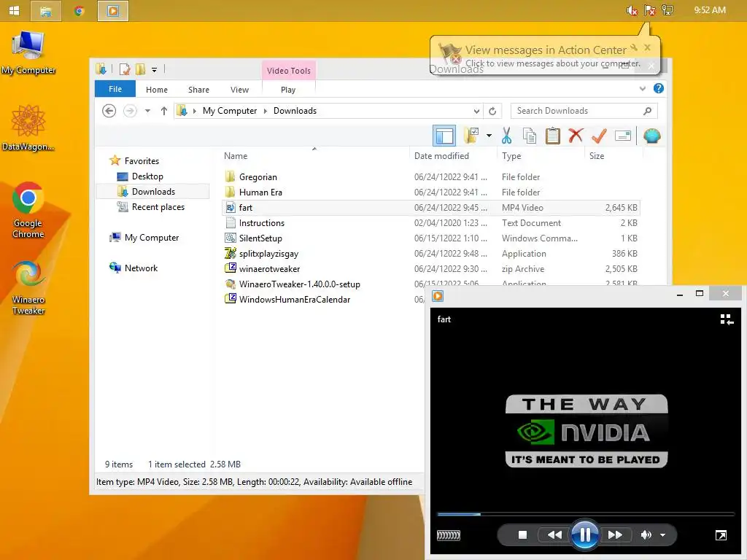Select My Computer in the navigation pane
This screenshot has height=560, width=747.
click(x=152, y=237)
